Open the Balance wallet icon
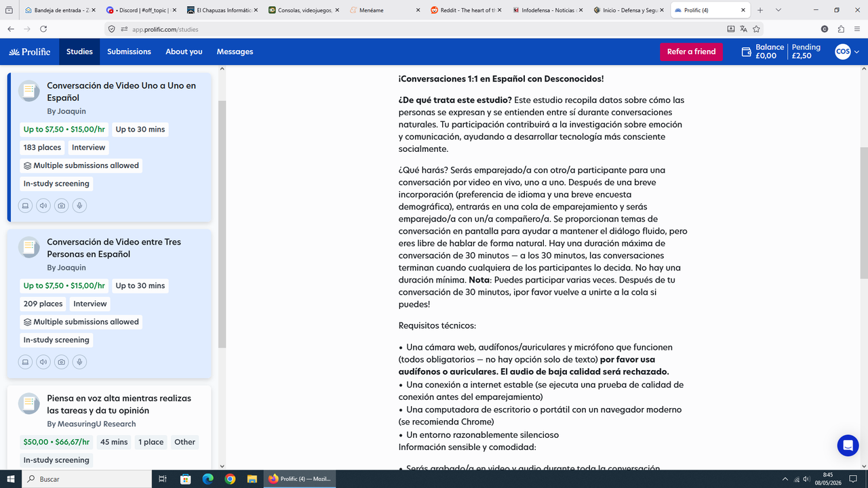The height and width of the screenshot is (488, 868). (x=747, y=52)
